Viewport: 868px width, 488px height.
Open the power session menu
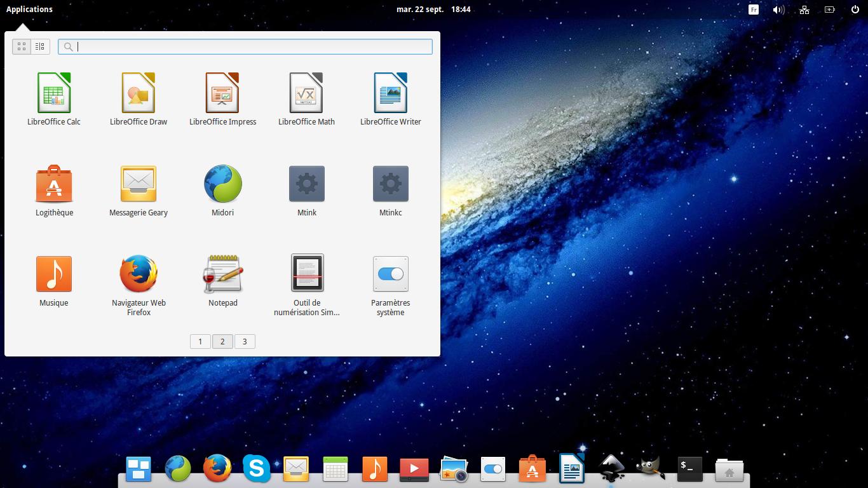click(x=855, y=10)
